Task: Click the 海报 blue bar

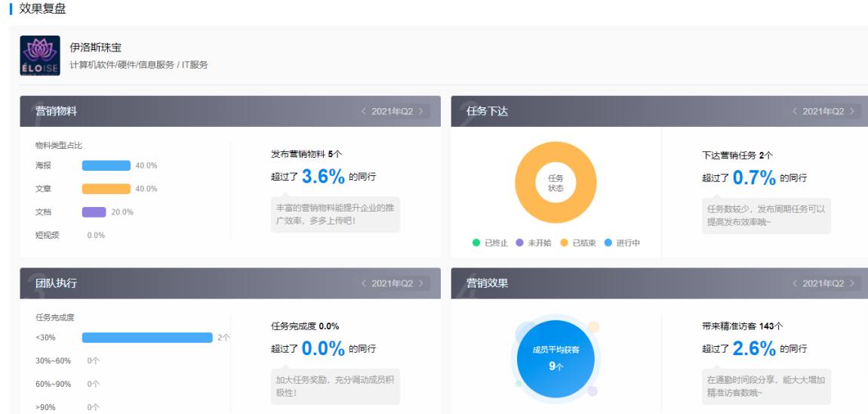Action: click(106, 165)
